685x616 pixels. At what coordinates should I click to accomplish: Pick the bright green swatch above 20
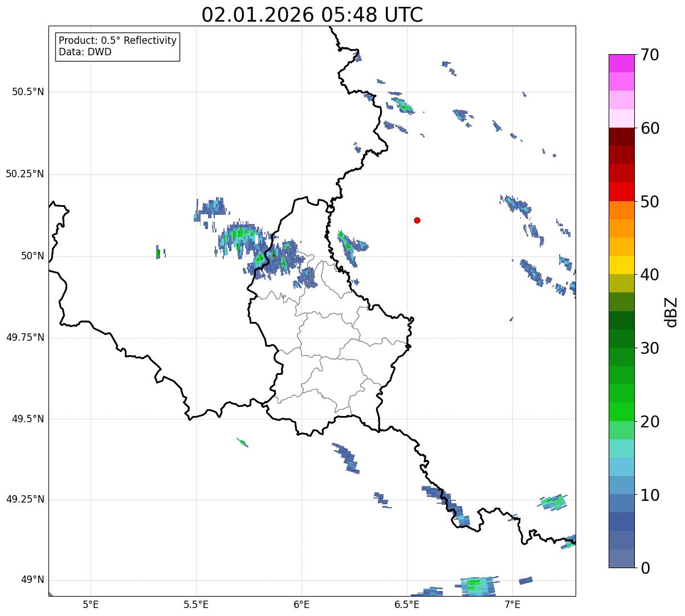coord(622,412)
